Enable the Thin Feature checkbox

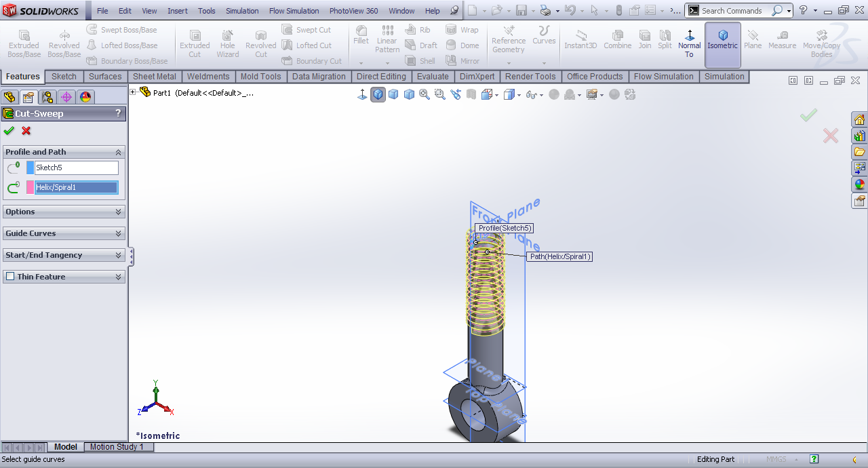9,277
